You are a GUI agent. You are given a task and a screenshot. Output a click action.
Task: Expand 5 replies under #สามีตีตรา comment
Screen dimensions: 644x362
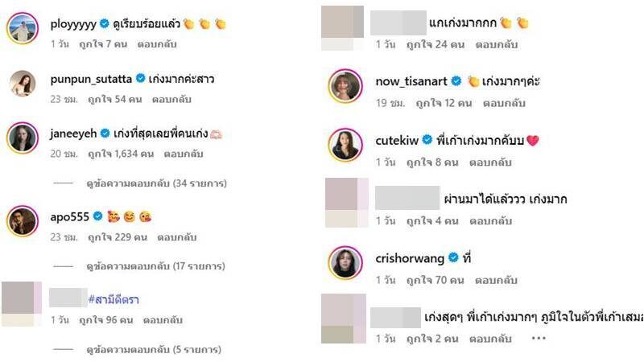click(x=154, y=350)
